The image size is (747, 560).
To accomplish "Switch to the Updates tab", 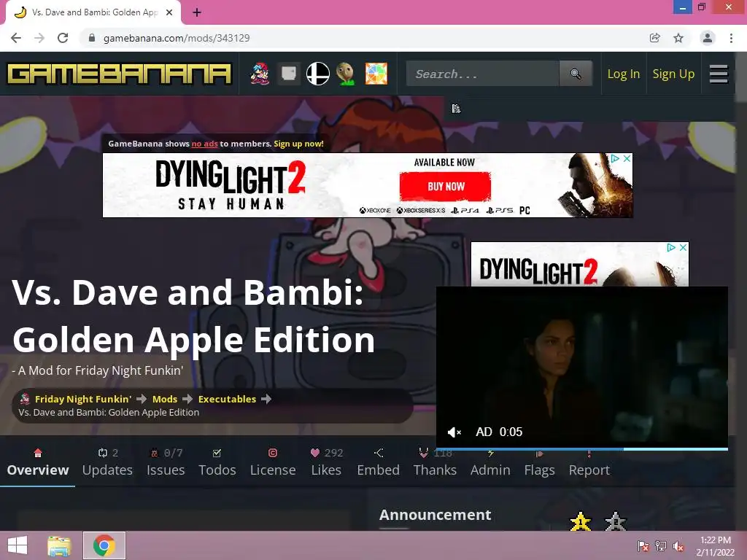I will tap(107, 462).
